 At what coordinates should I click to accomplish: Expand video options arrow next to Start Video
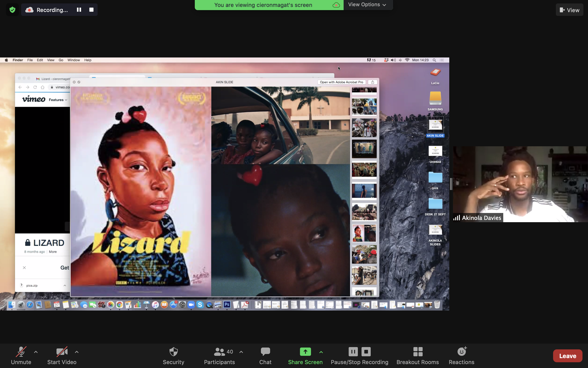coord(76,352)
